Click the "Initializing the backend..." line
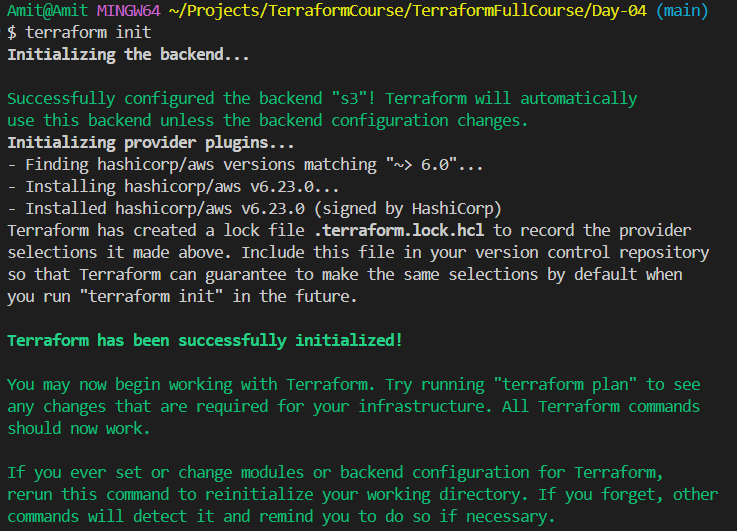Screen dimensions: 737x531 [128, 55]
